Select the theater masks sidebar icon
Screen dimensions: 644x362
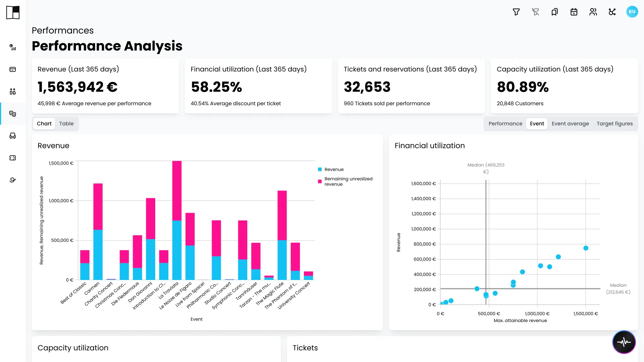[x=13, y=114]
